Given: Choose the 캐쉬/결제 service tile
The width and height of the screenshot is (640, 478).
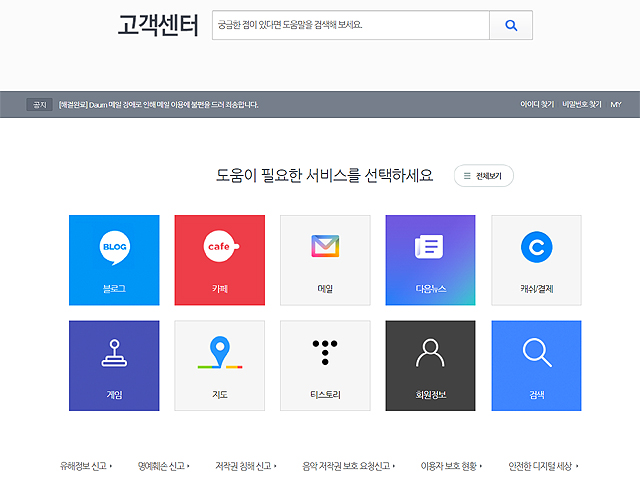Looking at the screenshot, I should click(536, 260).
